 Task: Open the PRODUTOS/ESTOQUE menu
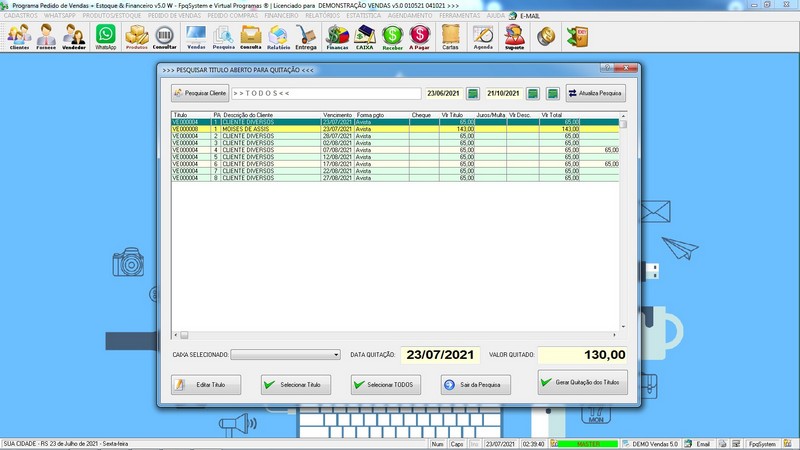(x=112, y=16)
